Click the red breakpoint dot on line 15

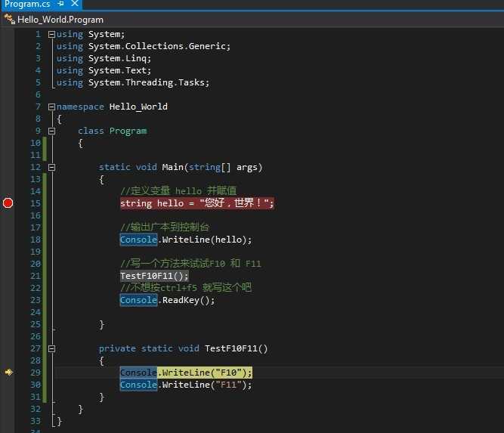(x=8, y=203)
